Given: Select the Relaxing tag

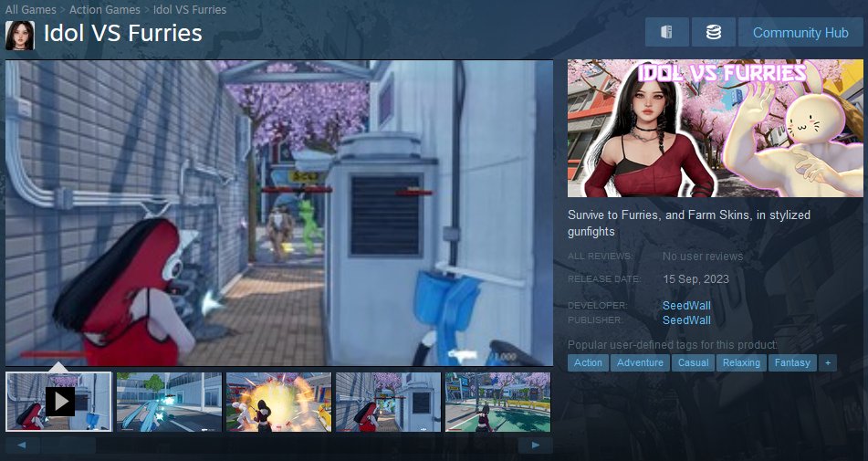Looking at the screenshot, I should 741,363.
